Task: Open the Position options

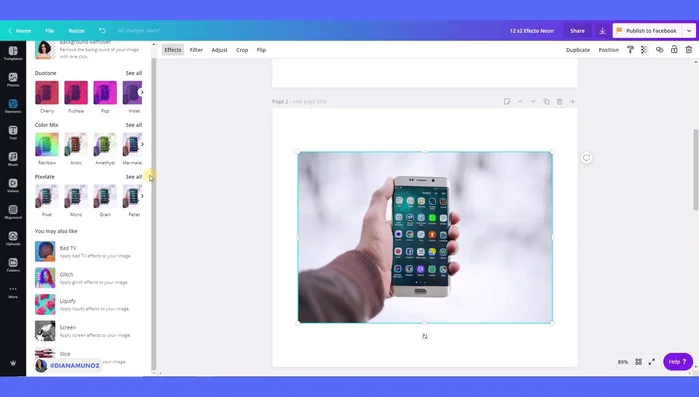Action: [x=609, y=50]
